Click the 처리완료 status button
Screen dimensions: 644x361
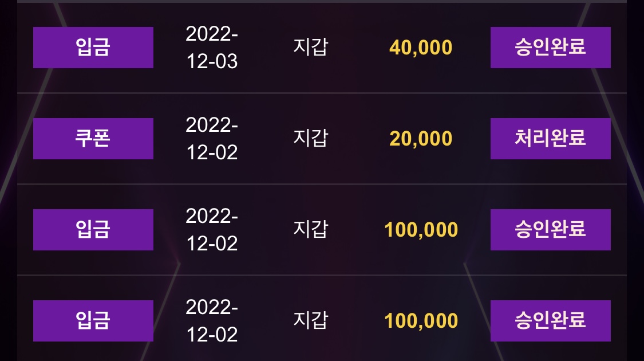coord(550,139)
